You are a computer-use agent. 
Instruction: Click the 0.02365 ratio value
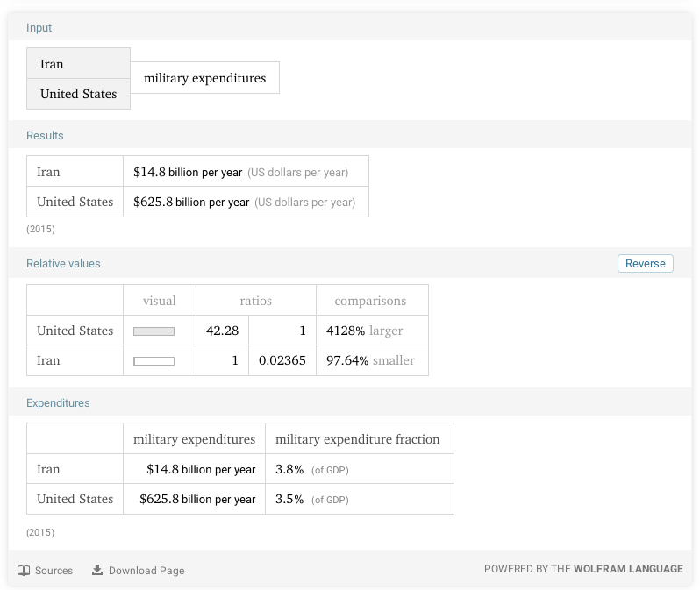click(282, 360)
